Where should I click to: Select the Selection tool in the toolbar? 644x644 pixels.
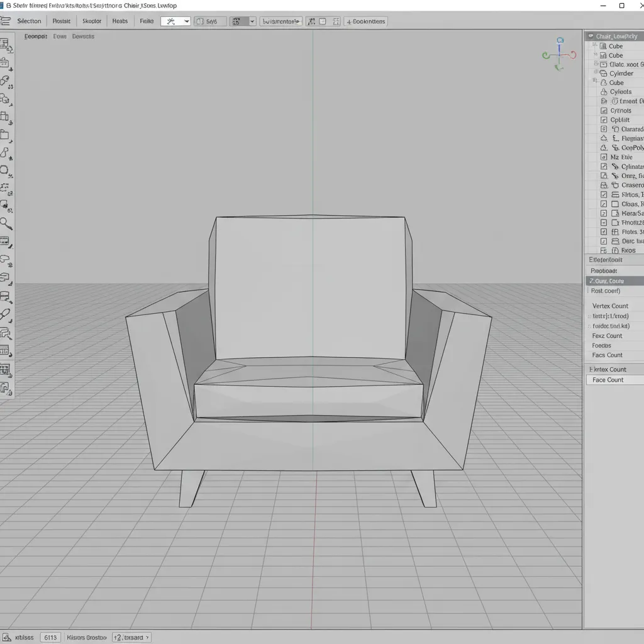tap(29, 21)
